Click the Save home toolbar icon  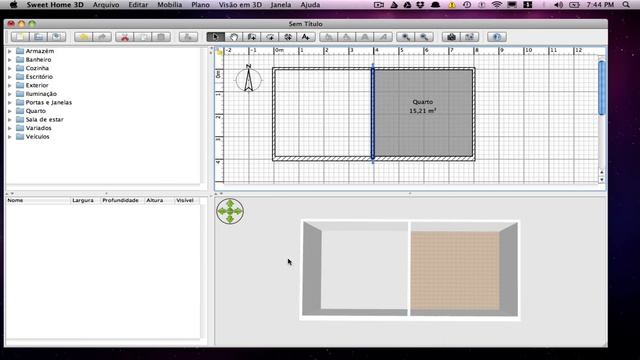(x=57, y=37)
